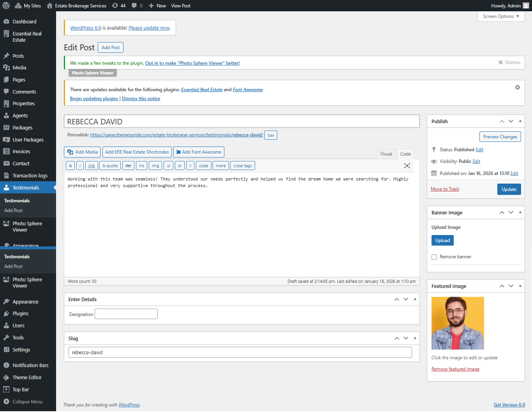Click the blue Update button
This screenshot has height=412, width=532.
(x=509, y=189)
